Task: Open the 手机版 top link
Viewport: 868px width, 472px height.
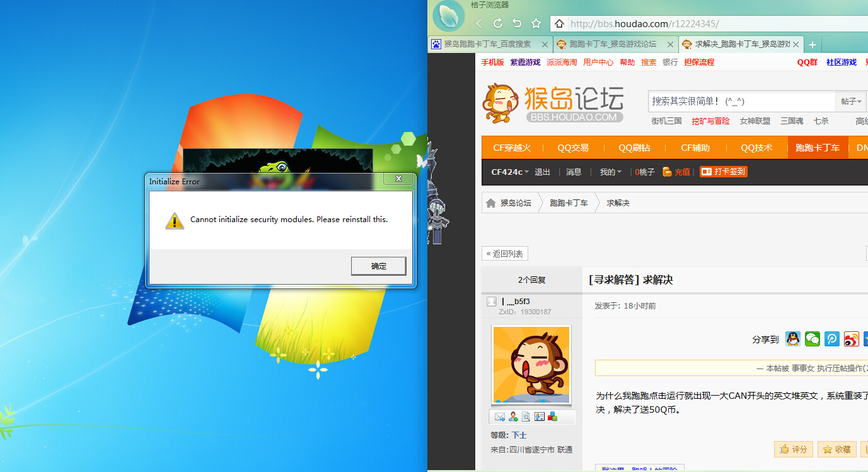Action: coord(492,62)
